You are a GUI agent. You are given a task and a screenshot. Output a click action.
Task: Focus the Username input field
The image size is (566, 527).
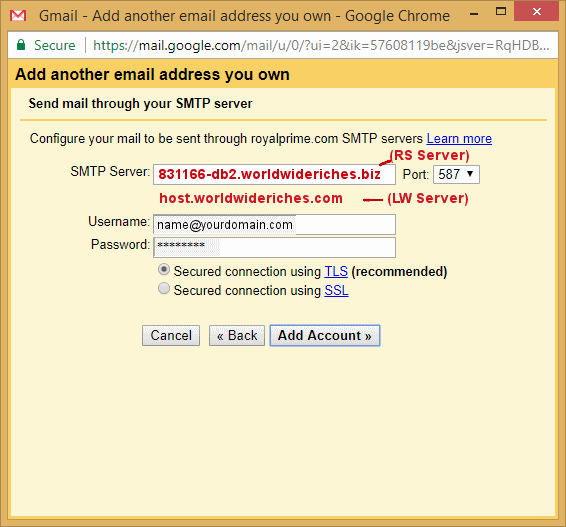(274, 225)
